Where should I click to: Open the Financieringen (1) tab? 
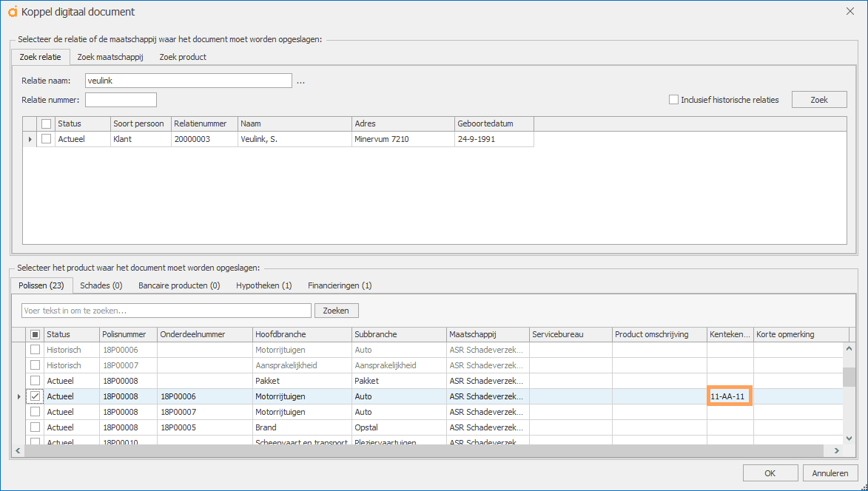tap(340, 285)
